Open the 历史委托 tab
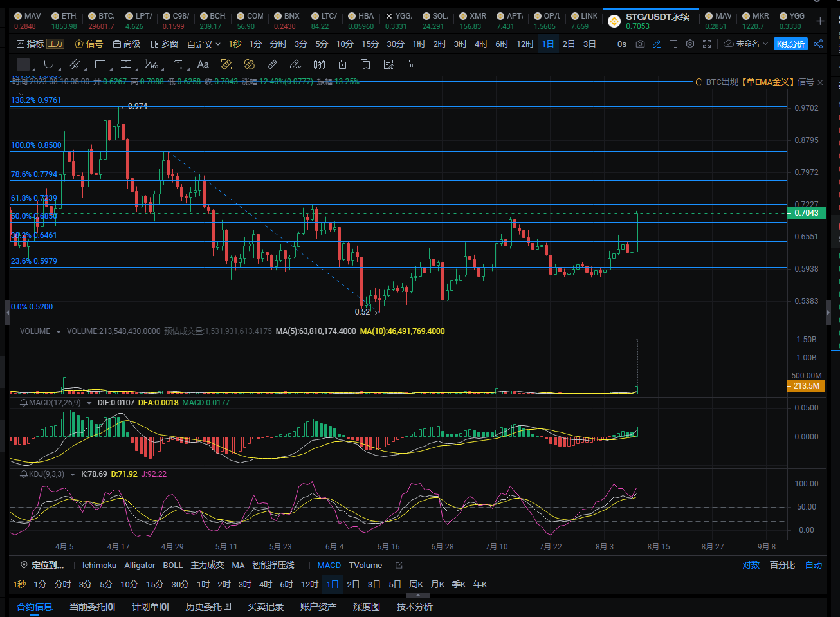This screenshot has height=617, width=840. click(x=208, y=607)
